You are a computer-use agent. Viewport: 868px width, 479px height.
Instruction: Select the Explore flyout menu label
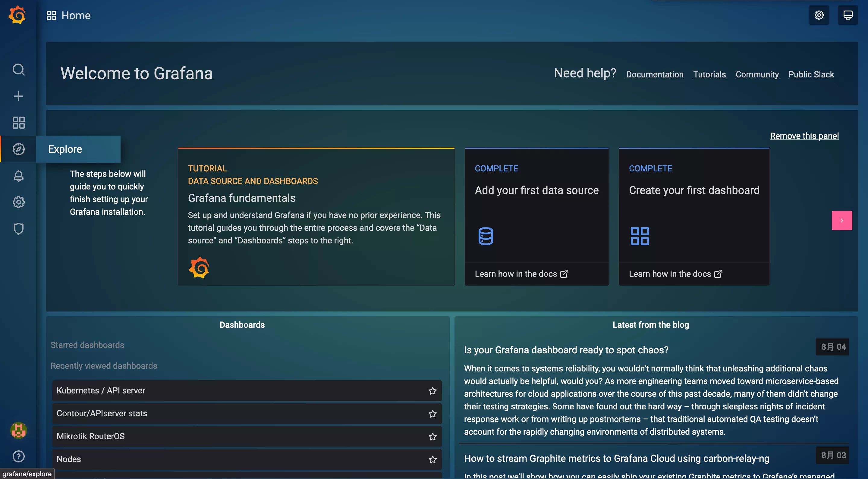(x=65, y=149)
